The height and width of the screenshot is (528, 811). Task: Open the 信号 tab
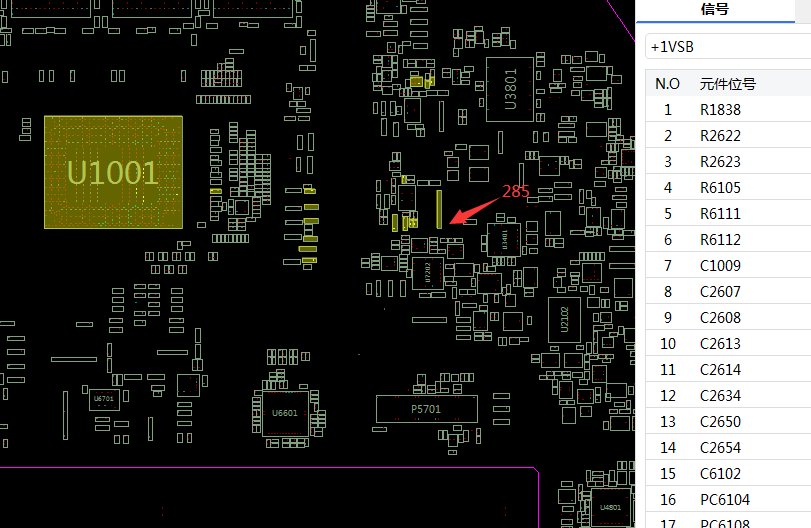tap(715, 10)
